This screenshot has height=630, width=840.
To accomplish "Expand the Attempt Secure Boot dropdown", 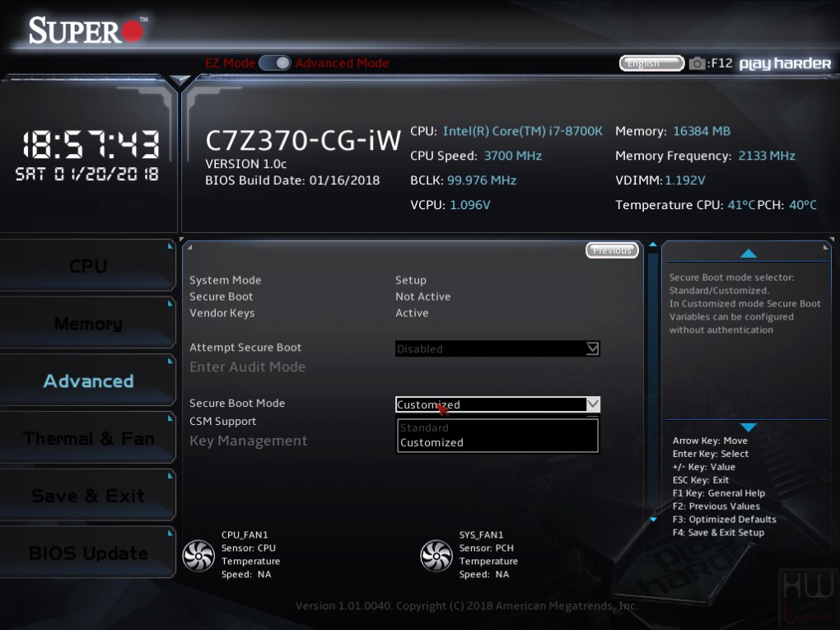I will pos(497,348).
